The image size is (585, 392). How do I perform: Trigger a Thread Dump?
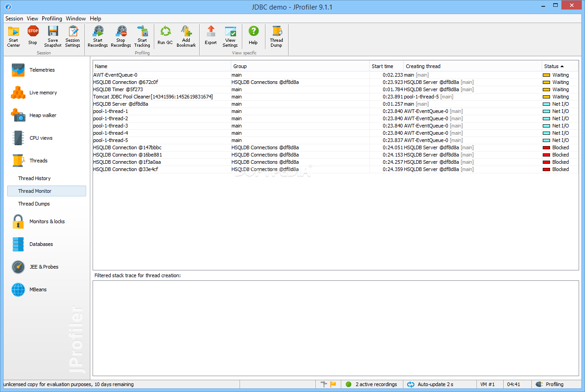(276, 36)
